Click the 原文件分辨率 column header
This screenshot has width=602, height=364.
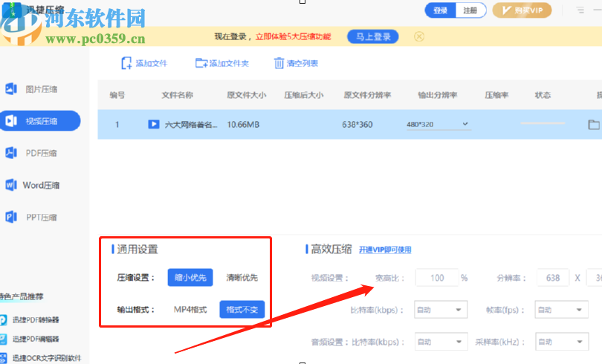[x=367, y=95]
